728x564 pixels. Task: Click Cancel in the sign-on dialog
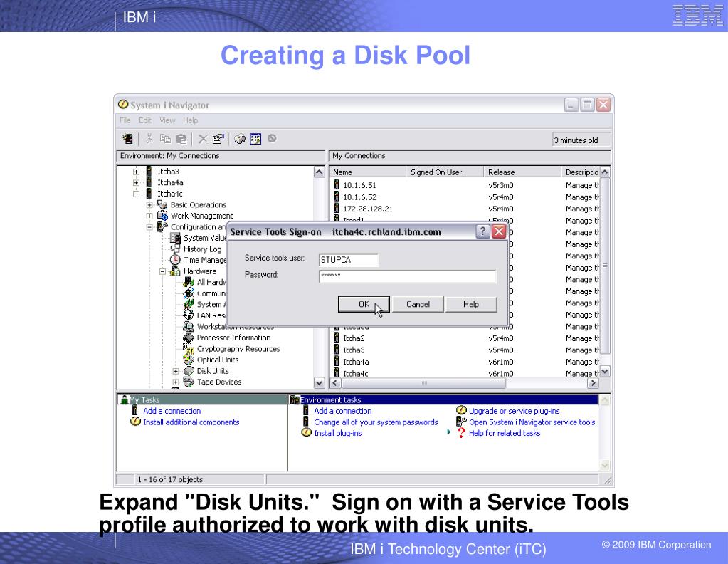click(418, 304)
